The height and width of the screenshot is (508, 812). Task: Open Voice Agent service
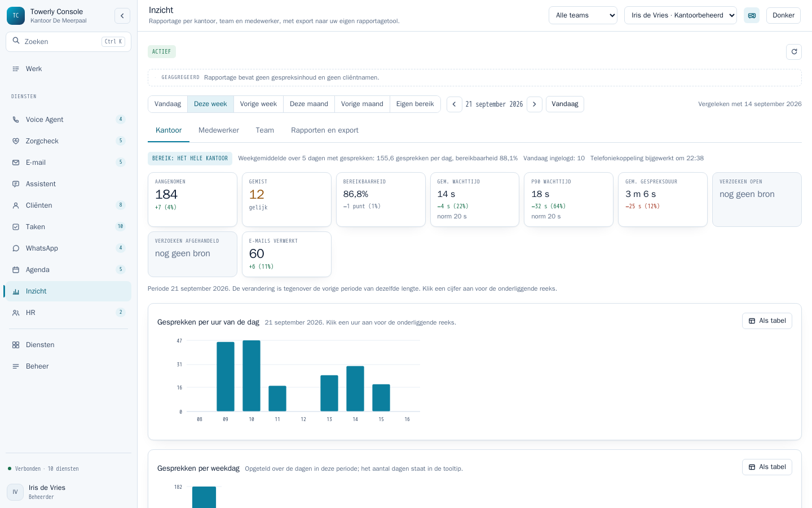pos(68,120)
